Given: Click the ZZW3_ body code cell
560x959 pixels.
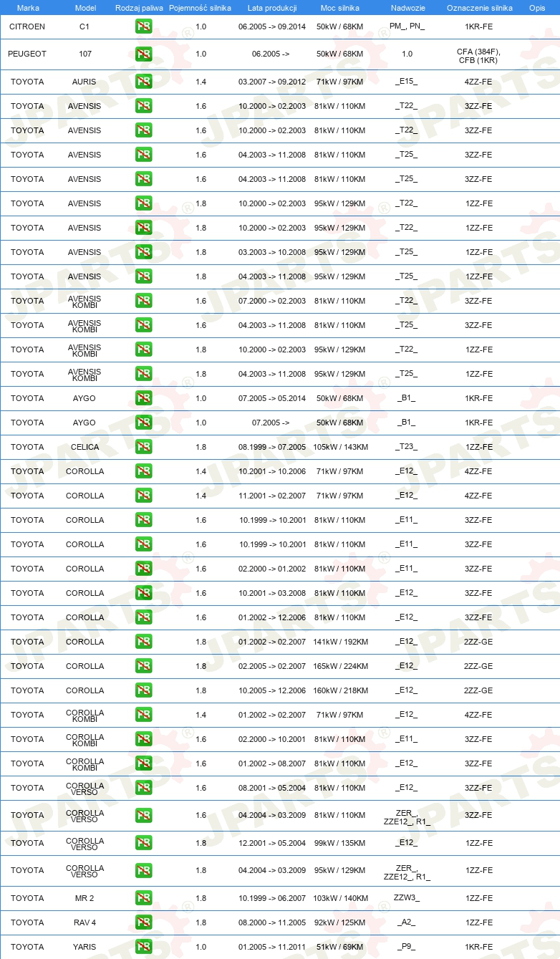Looking at the screenshot, I should (407, 898).
